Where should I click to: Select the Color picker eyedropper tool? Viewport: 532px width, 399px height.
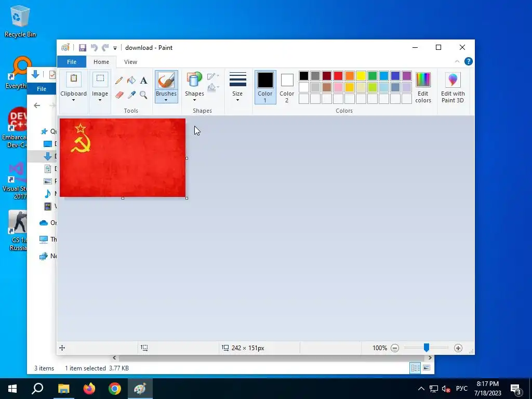(x=131, y=95)
